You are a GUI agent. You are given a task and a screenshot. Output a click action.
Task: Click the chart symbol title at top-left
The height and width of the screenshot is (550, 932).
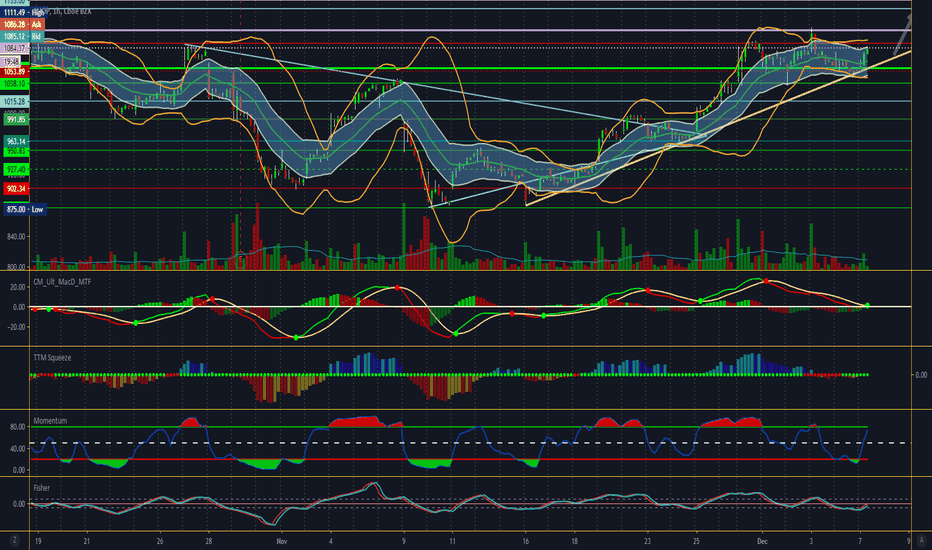(62, 11)
